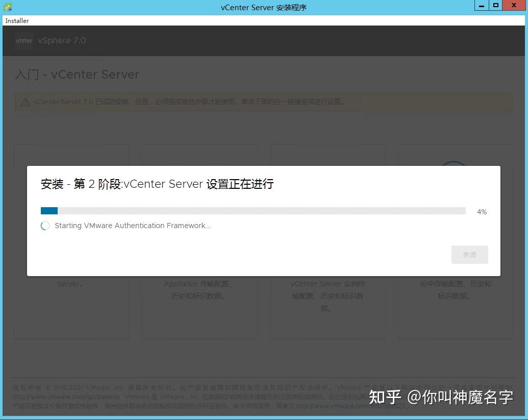The image size is (528, 420).
Task: Open the Installer menu
Action: pyautogui.click(x=17, y=20)
